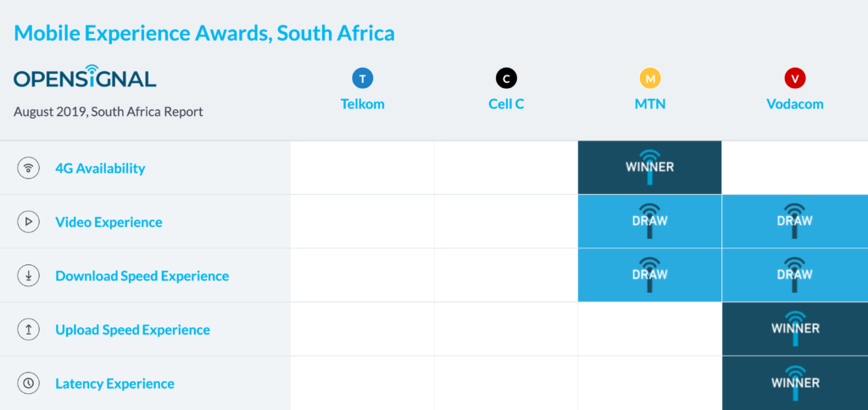Image resolution: width=868 pixels, height=410 pixels.
Task: Click the 4G Availability wifi icon
Action: (29, 168)
